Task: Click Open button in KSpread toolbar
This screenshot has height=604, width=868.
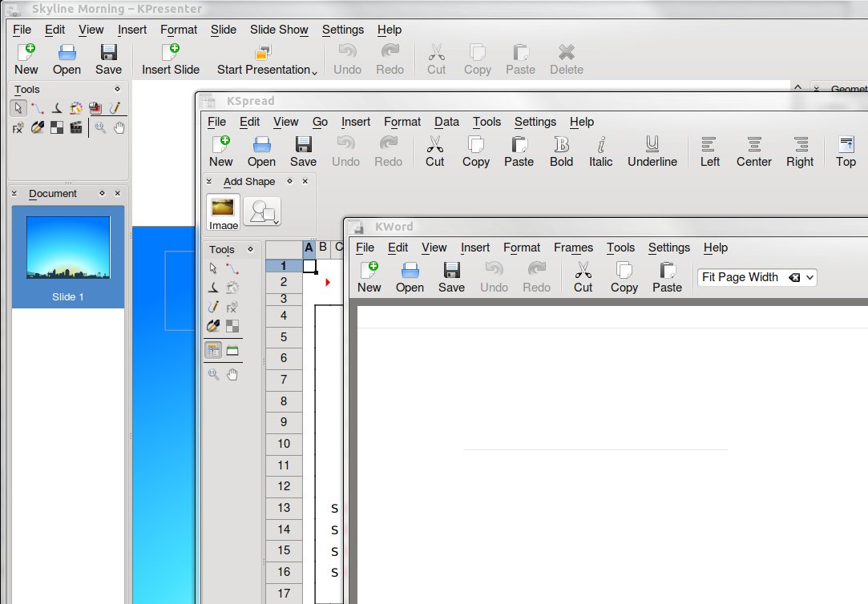Action: pyautogui.click(x=261, y=151)
